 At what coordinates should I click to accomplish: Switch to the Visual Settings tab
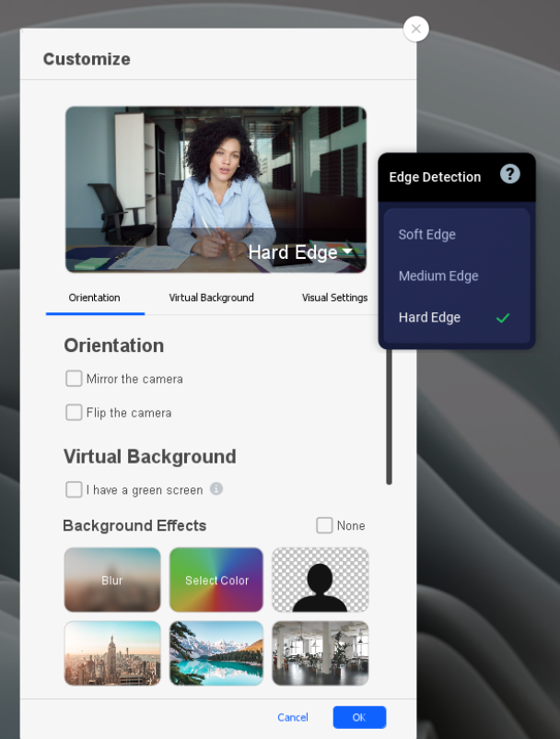(x=334, y=298)
